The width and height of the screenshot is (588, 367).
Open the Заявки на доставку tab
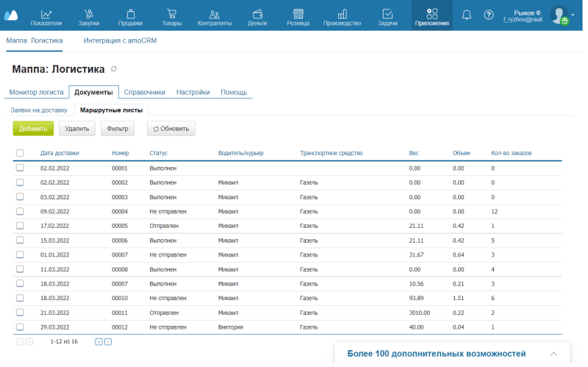click(38, 110)
